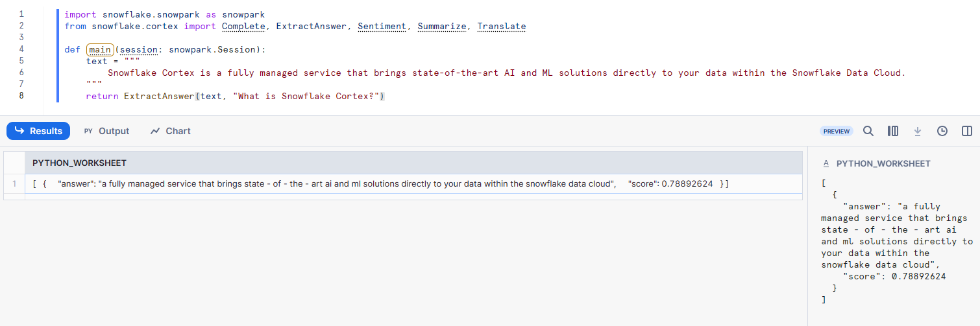Switch to the Output tab
The height and width of the screenshot is (326, 980).
[x=107, y=131]
